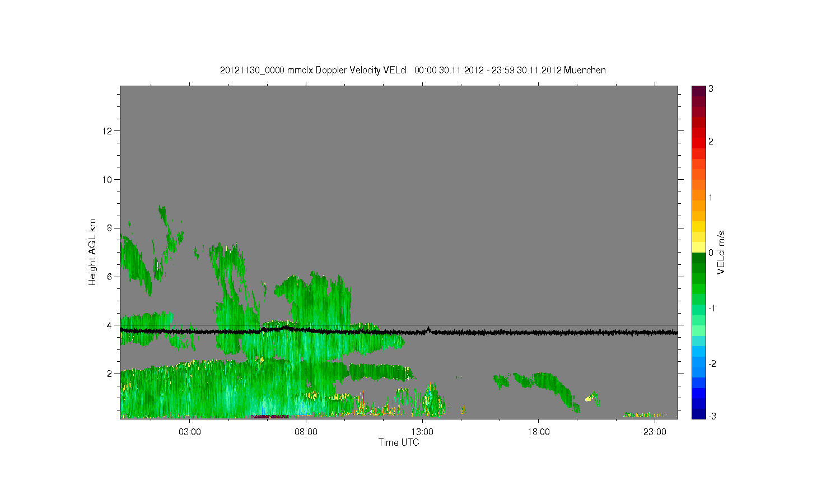Click the '13:00' time axis label

[x=422, y=432]
